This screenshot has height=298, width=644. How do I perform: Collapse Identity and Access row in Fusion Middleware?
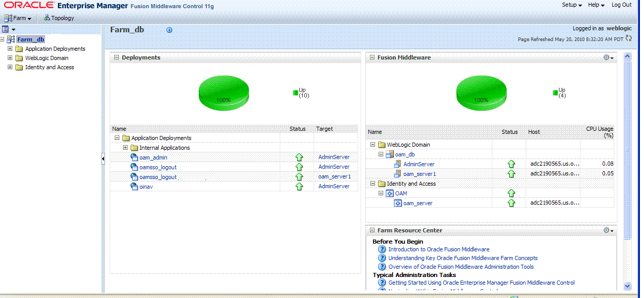click(x=373, y=184)
